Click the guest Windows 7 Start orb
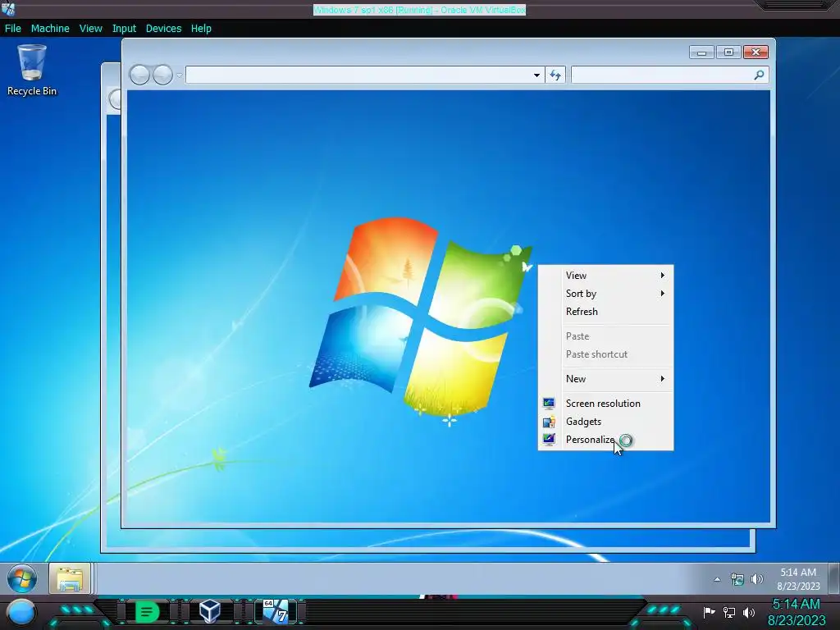Screen dimensions: 840x630 pyautogui.click(x=22, y=578)
